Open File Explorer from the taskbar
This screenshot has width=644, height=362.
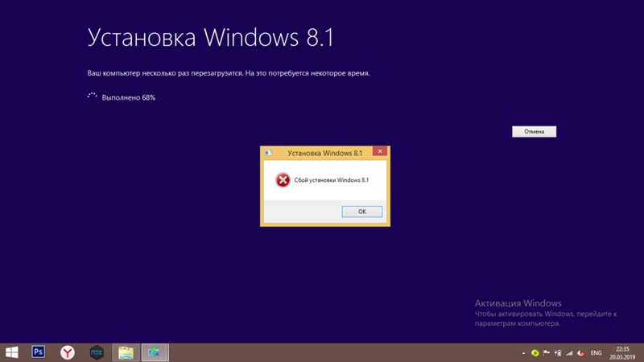126,352
